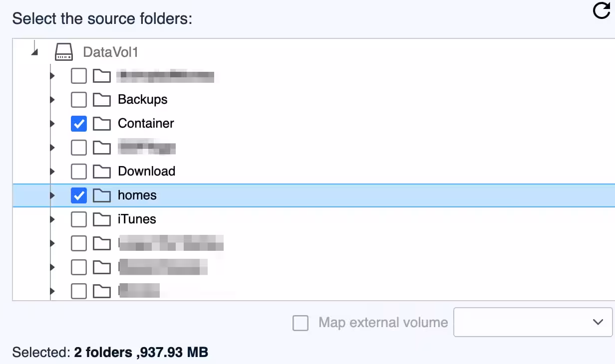Select the iTunes folder label
Image resolution: width=615 pixels, height=364 pixels.
pyautogui.click(x=137, y=219)
